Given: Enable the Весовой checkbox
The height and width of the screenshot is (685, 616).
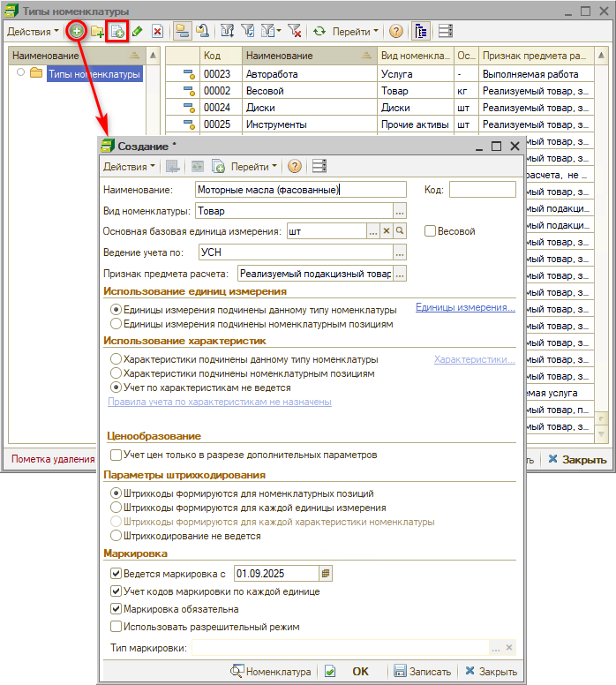Looking at the screenshot, I should point(430,231).
